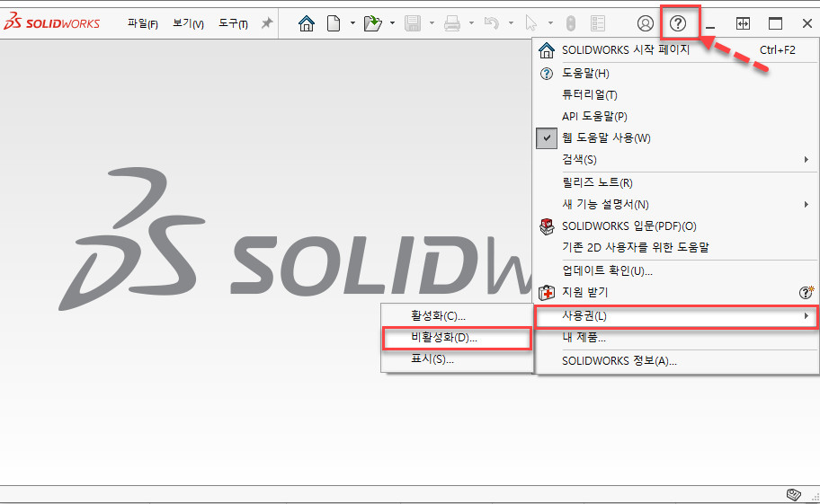This screenshot has width=820, height=504.
Task: Click the Print icon in toolbar
Action: click(452, 23)
